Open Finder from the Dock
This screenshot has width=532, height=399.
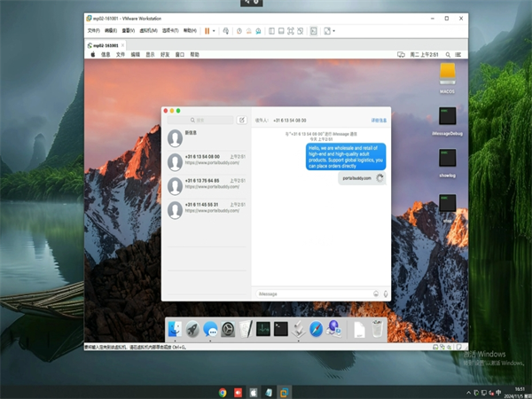coord(174,329)
